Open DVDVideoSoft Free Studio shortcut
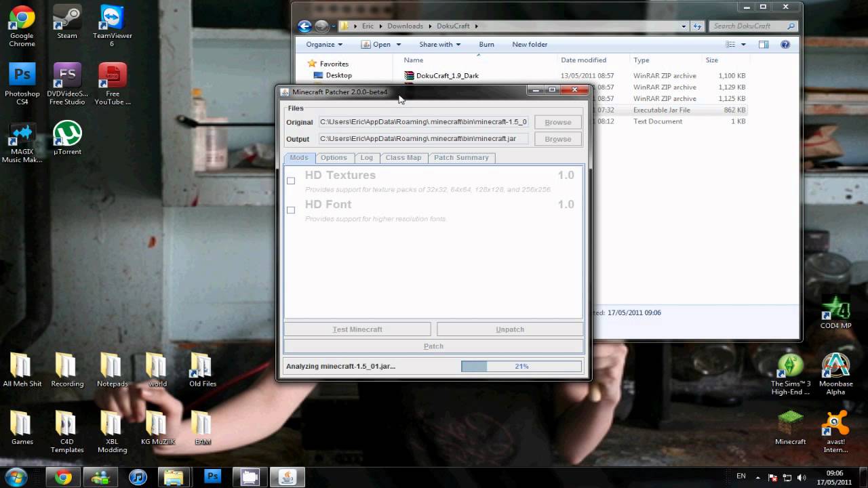The width and height of the screenshot is (868, 488). (67, 84)
